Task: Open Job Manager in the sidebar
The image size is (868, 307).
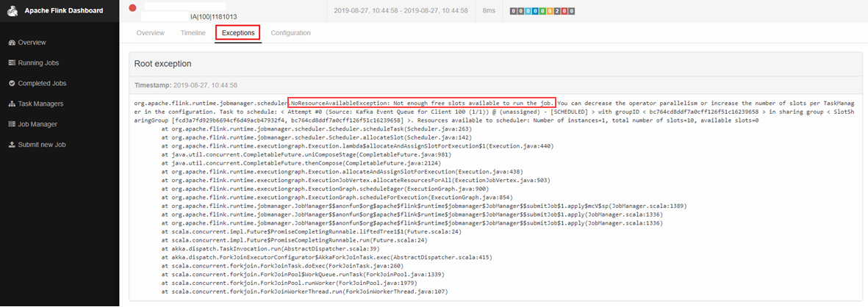Action: [37, 124]
